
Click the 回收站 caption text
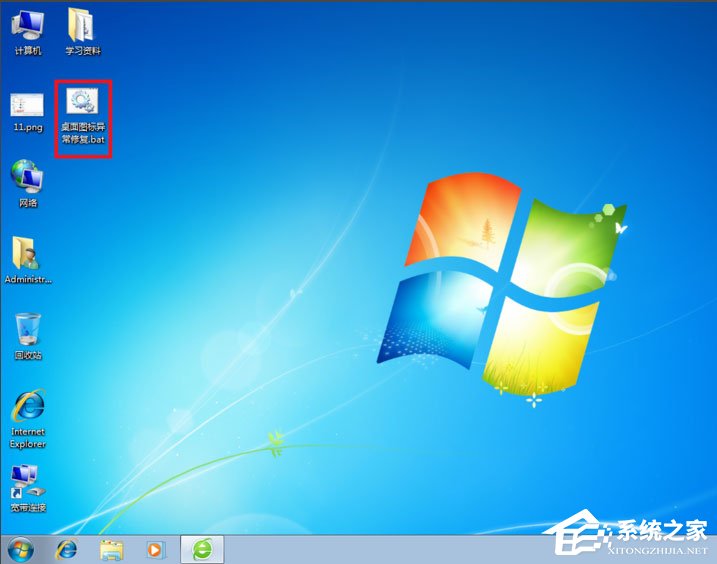(x=27, y=355)
